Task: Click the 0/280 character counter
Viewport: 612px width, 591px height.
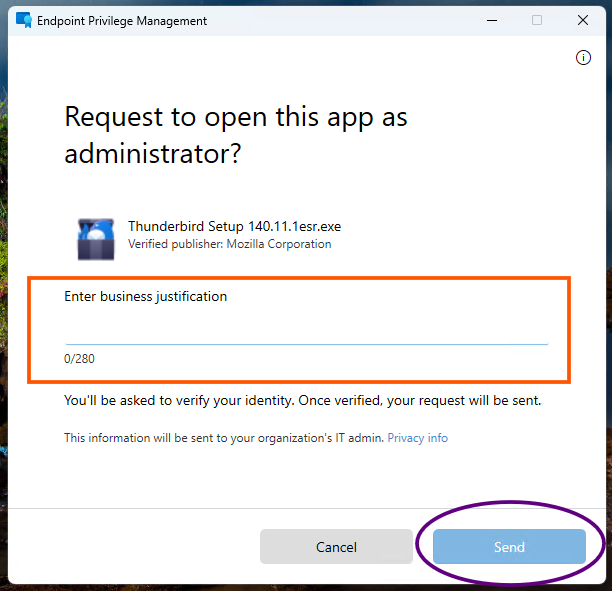Action: click(x=79, y=359)
